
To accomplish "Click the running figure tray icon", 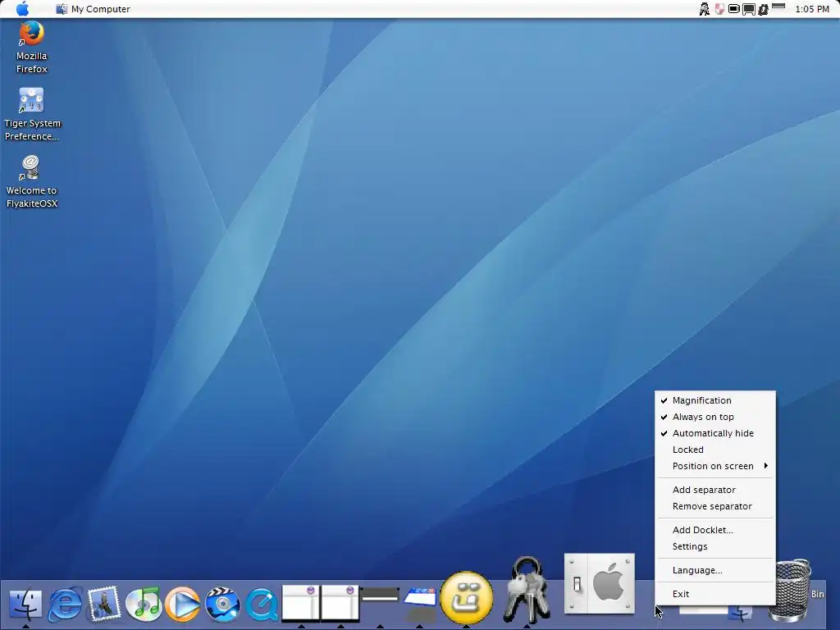I will tap(705, 8).
